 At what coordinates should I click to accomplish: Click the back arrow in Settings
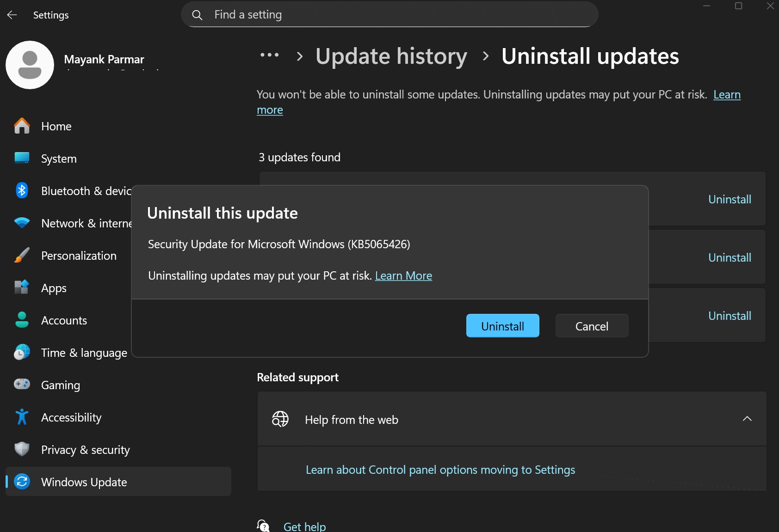pos(12,15)
